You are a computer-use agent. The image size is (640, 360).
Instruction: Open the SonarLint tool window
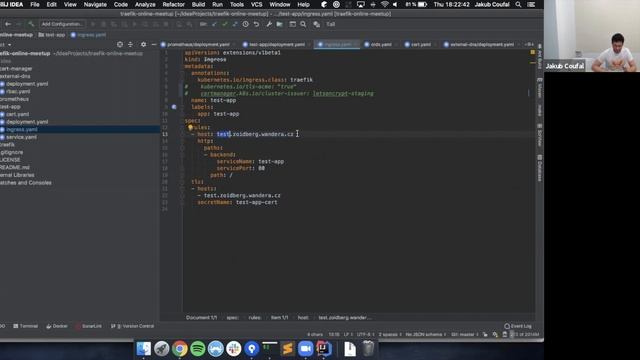click(x=89, y=326)
